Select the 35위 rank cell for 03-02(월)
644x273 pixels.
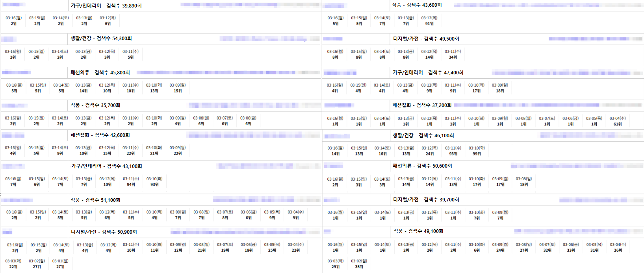coord(359,267)
